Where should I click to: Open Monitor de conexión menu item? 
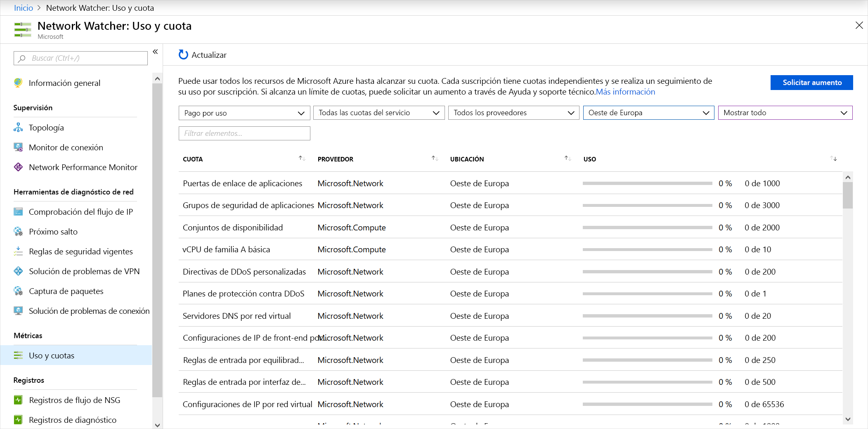pyautogui.click(x=66, y=147)
